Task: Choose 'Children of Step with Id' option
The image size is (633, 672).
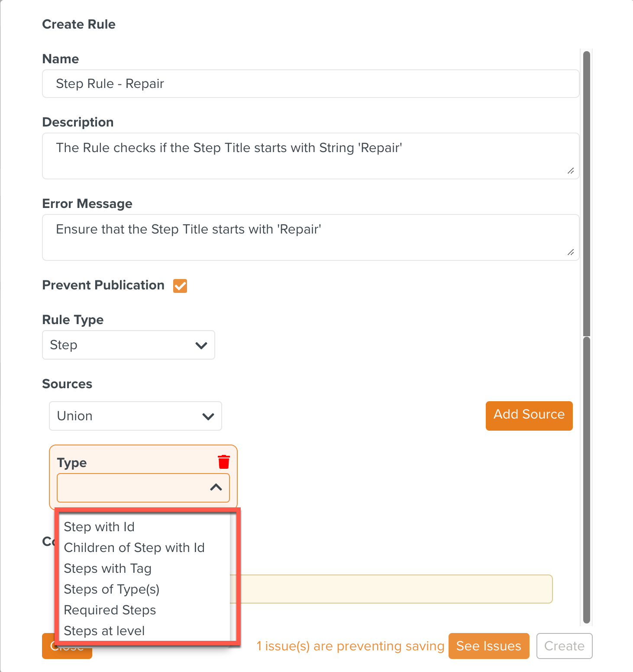Action: 134,547
